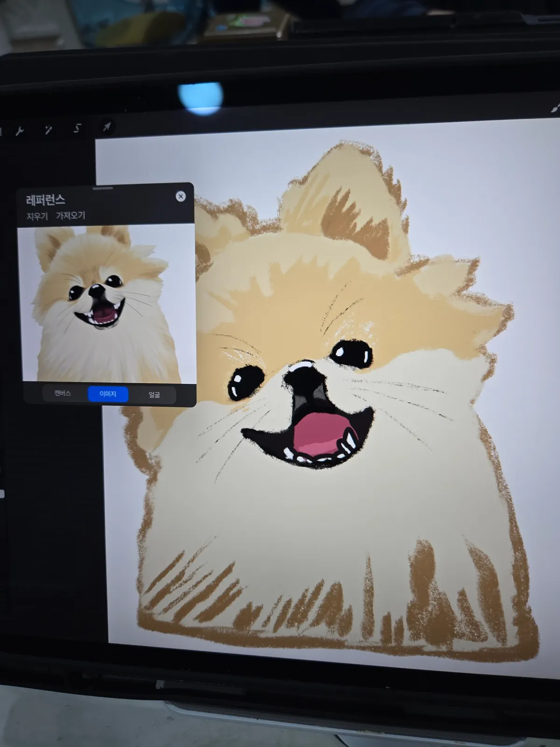
Task: Switch the reference panel to 캔버스
Action: 63,393
